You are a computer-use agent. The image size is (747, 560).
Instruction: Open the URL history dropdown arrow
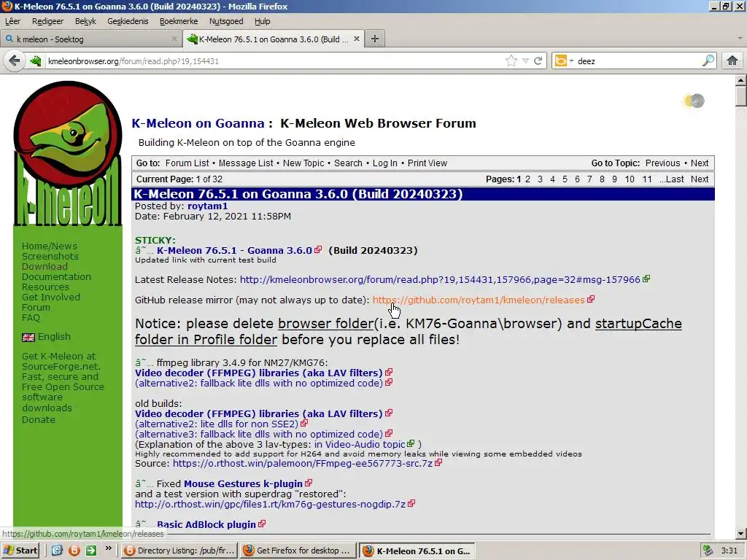[525, 61]
